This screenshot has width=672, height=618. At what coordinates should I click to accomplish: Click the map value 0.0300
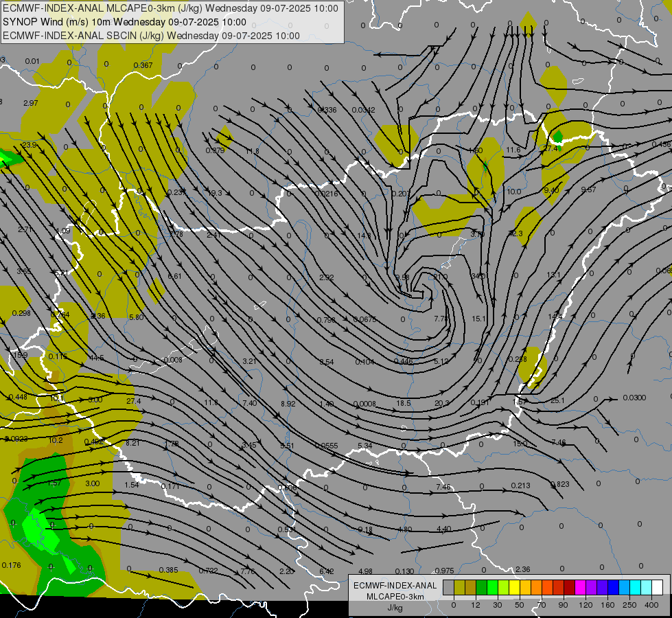(634, 398)
